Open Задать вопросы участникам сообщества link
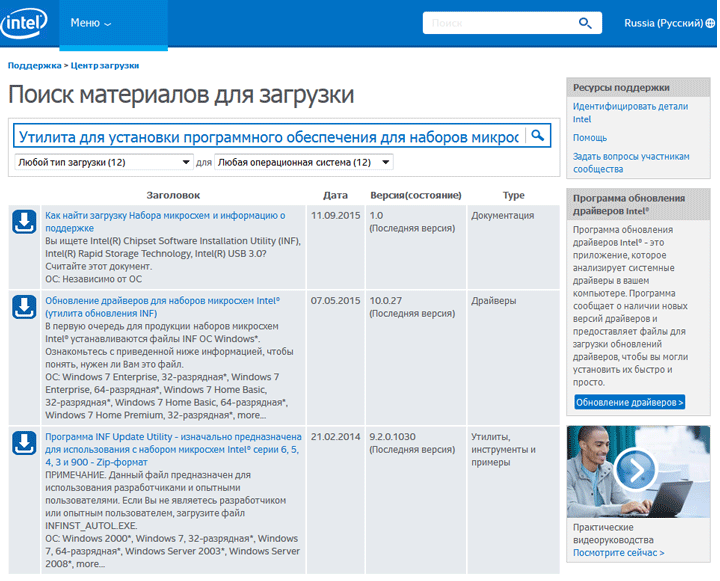The height and width of the screenshot is (581, 720). (631, 163)
